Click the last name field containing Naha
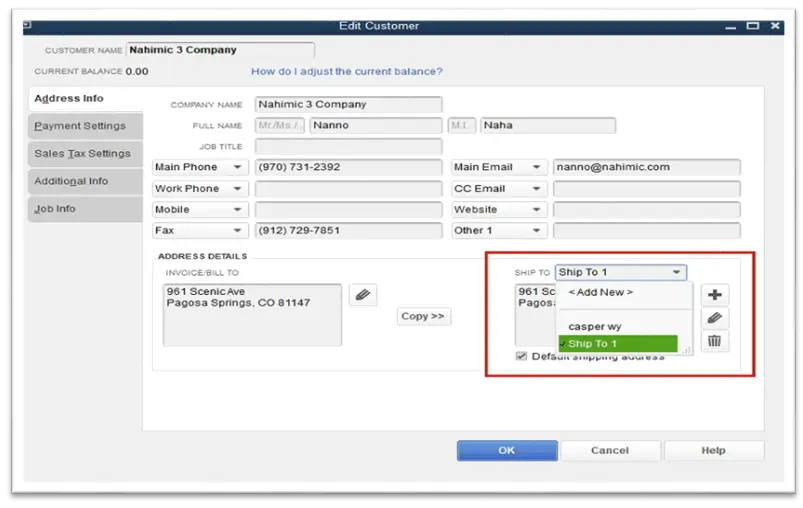The image size is (803, 508). point(547,125)
